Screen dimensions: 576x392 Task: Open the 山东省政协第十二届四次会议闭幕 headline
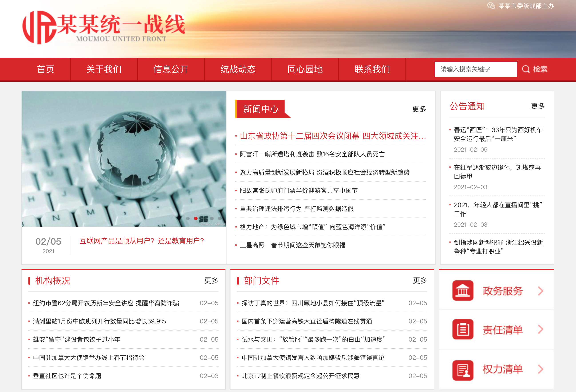click(333, 136)
